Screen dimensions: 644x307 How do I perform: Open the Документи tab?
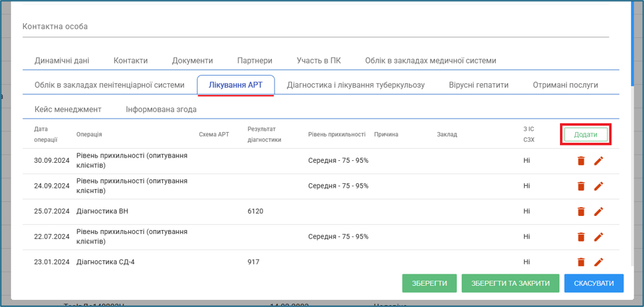pyautogui.click(x=192, y=61)
